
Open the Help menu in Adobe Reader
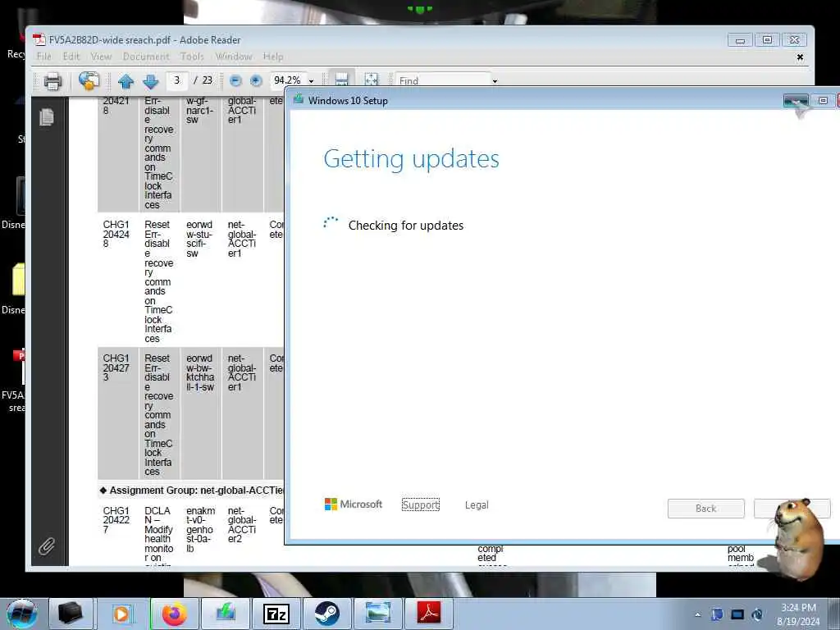272,57
